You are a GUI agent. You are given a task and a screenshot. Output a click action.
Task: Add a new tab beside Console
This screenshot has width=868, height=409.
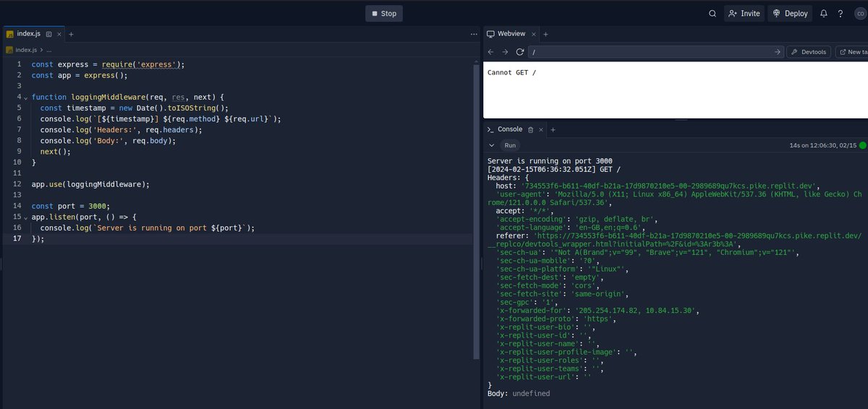[x=553, y=129]
